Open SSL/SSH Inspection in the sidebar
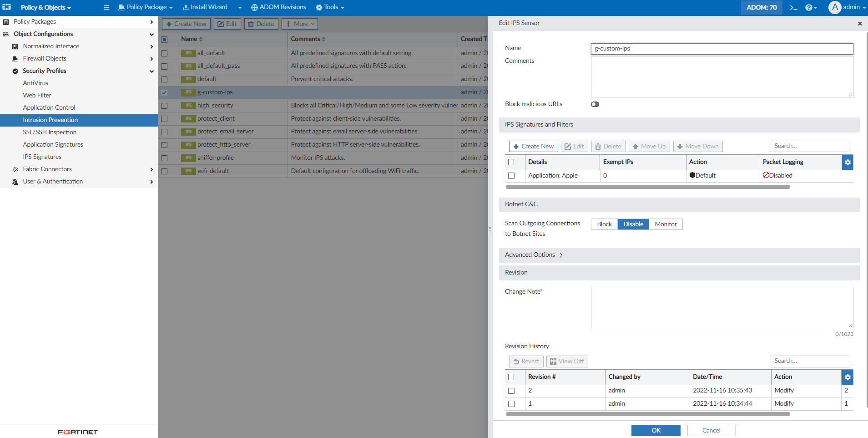This screenshot has height=438, width=868. tap(50, 132)
